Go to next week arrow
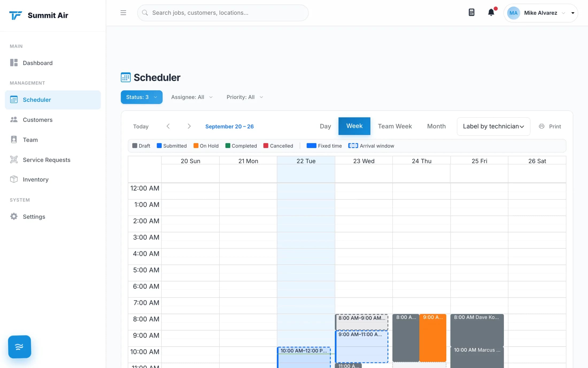The width and height of the screenshot is (588, 368). click(189, 126)
